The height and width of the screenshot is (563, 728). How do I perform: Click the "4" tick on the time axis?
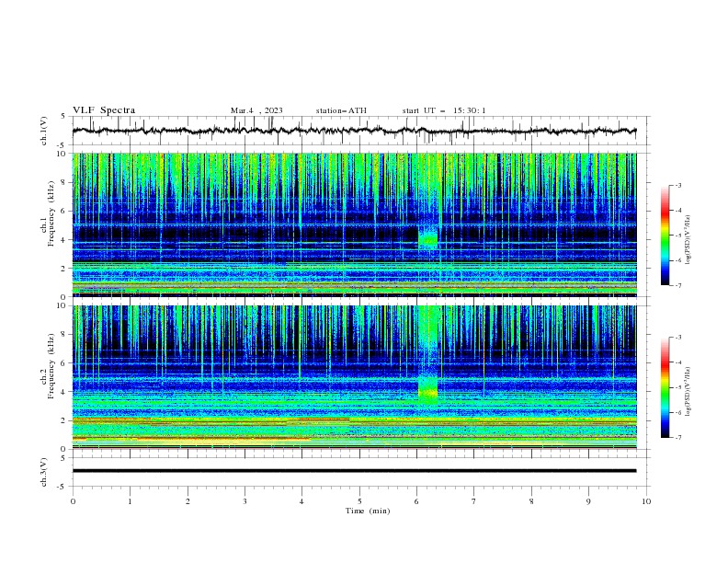point(301,501)
